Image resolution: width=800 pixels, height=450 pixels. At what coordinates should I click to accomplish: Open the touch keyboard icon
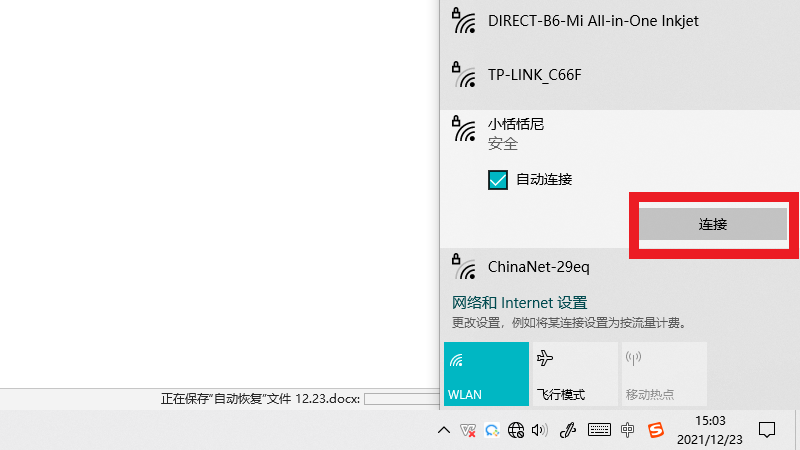599,430
